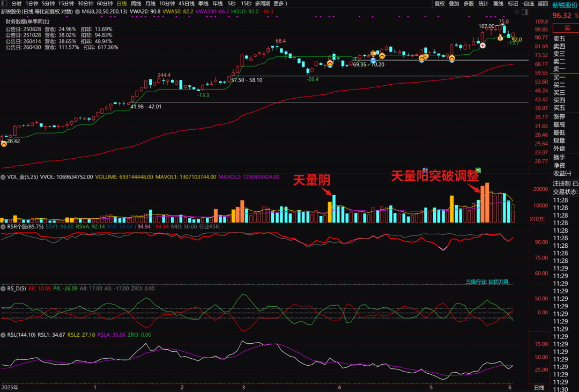Select the 60分钟 period tab
The height and width of the screenshot is (392, 579).
pyautogui.click(x=105, y=3)
